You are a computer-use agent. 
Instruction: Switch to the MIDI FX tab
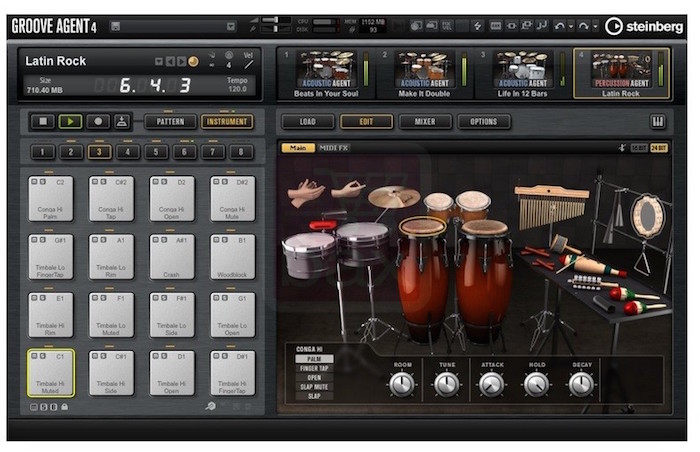pos(334,148)
